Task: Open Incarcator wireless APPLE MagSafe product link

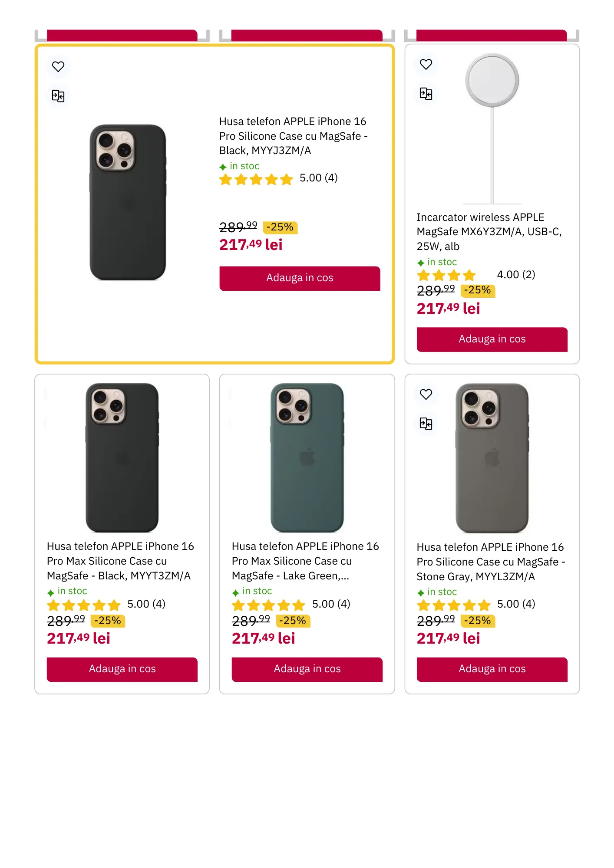Action: pos(489,232)
